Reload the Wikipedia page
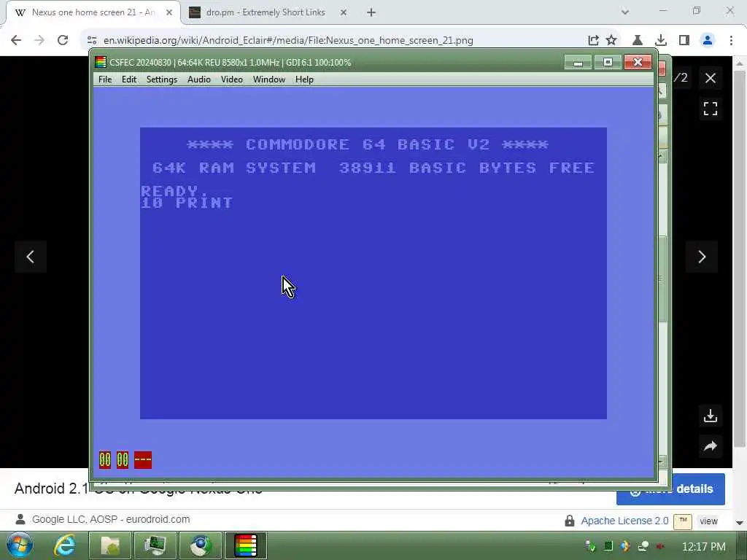 [x=63, y=40]
